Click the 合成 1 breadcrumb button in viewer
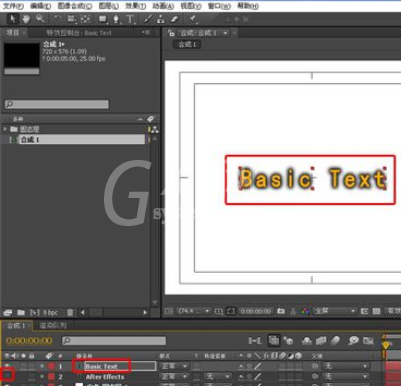Image resolution: width=401 pixels, height=386 pixels. [x=187, y=44]
